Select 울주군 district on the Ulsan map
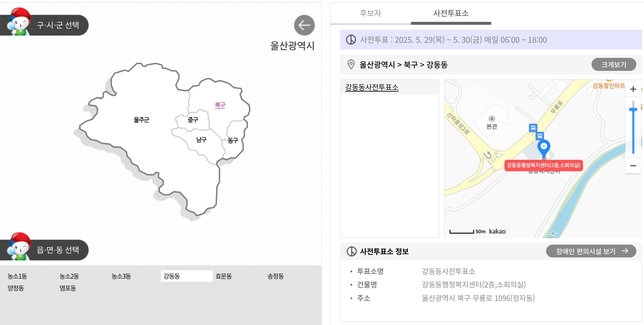Image resolution: width=644 pixels, height=325 pixels. [142, 120]
